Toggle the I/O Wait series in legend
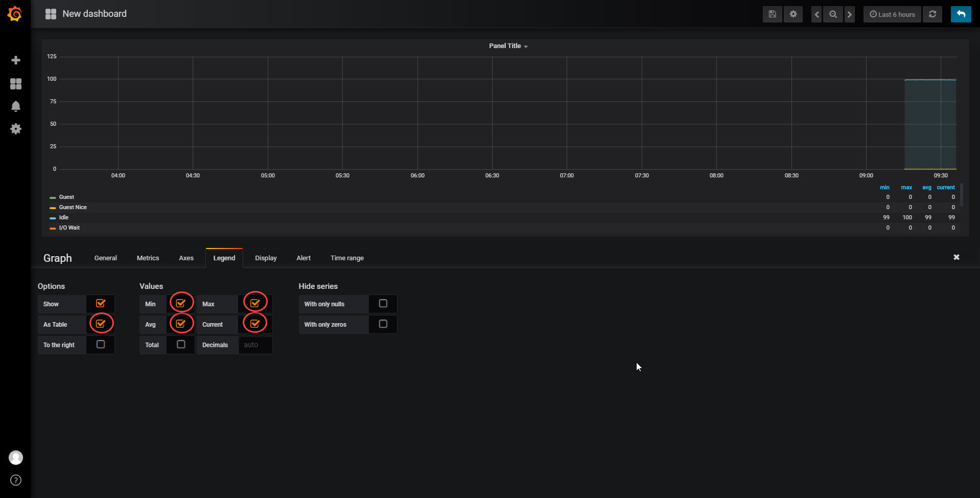This screenshot has height=498, width=980. 69,228
